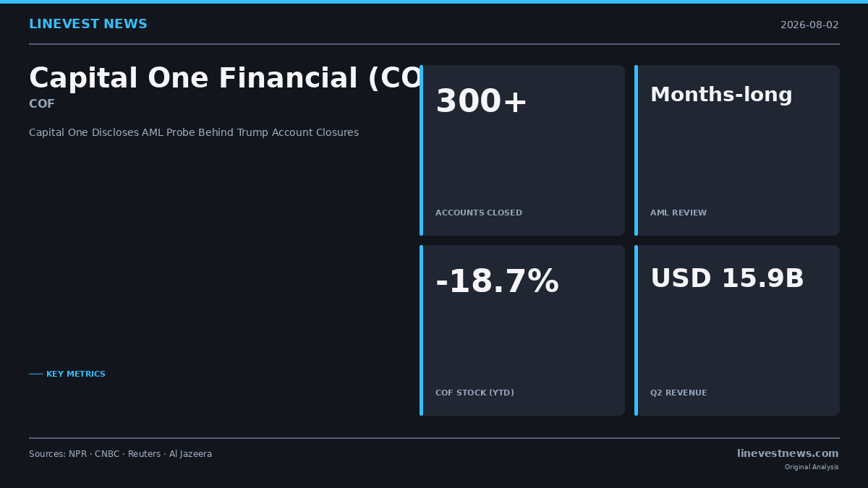The height and width of the screenshot is (488, 868).
Task: Select the COF ticker label
Action: [x=42, y=104]
